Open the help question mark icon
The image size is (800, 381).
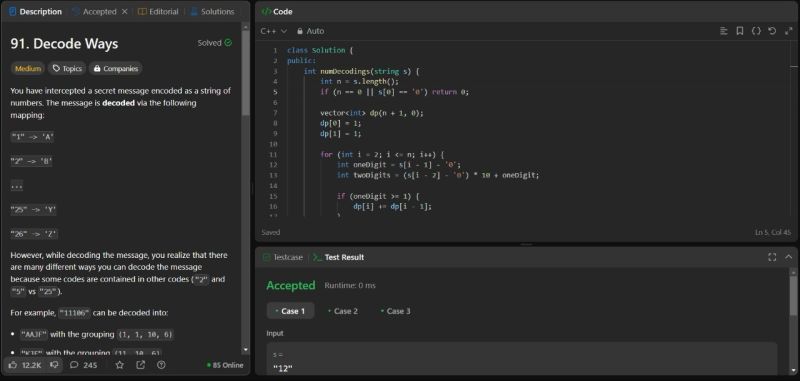[x=161, y=365]
